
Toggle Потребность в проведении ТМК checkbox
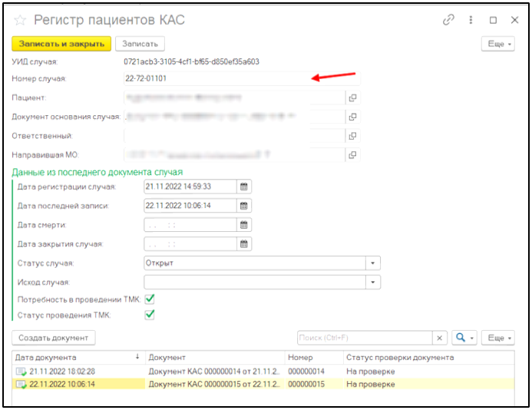click(150, 299)
